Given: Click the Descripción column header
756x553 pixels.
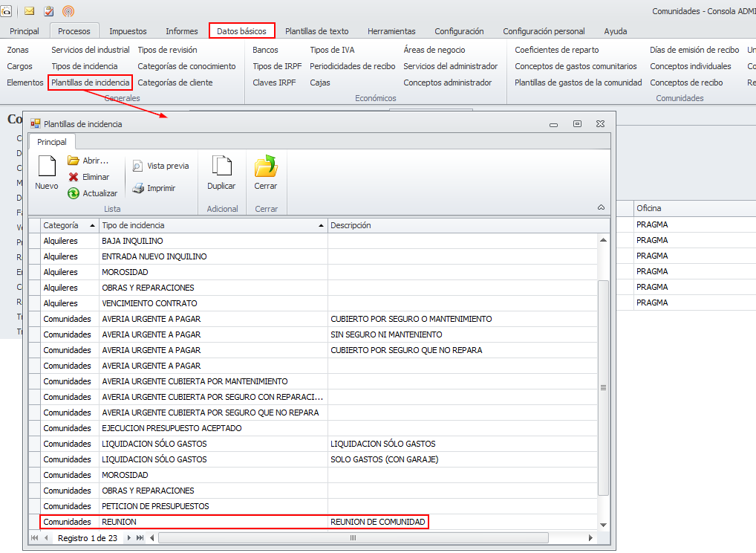Looking at the screenshot, I should [x=468, y=225].
